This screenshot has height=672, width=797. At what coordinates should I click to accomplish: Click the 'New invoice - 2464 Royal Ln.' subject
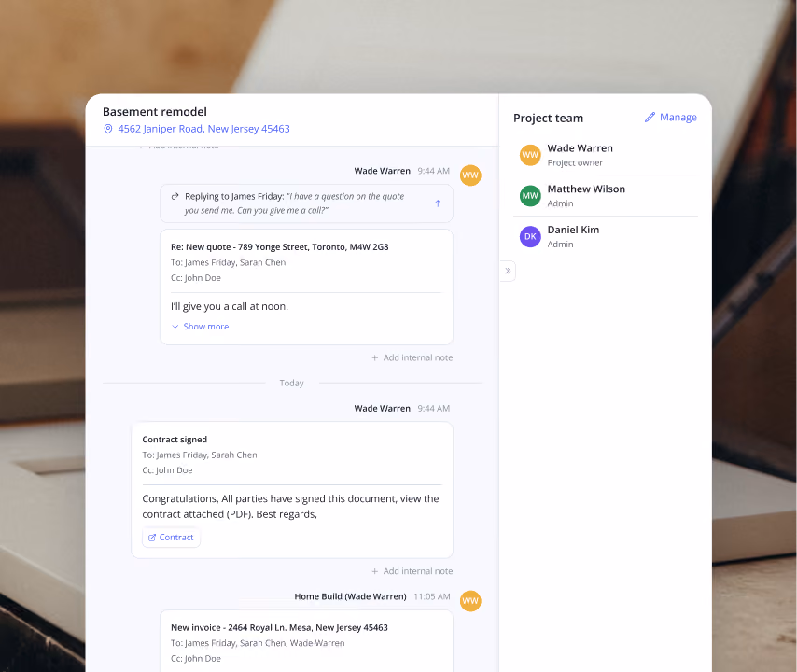click(x=279, y=628)
